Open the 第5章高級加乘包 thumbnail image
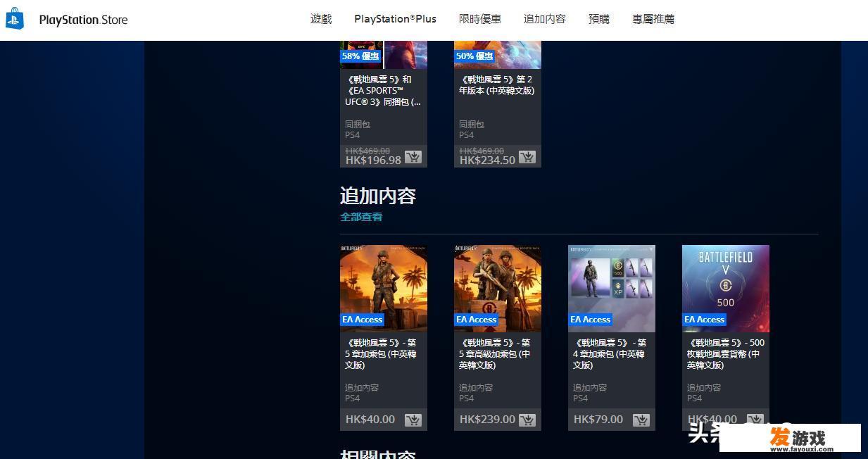 click(x=498, y=289)
